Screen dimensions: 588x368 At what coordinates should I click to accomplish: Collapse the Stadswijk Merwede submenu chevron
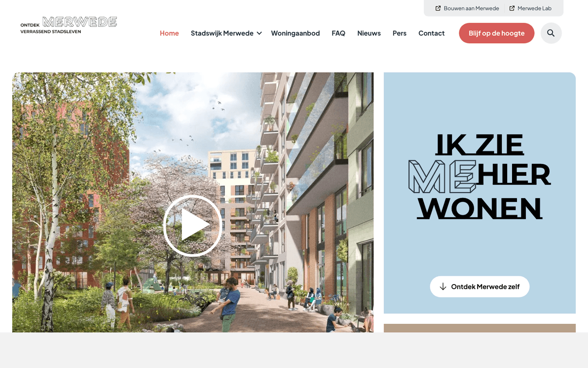(258, 33)
